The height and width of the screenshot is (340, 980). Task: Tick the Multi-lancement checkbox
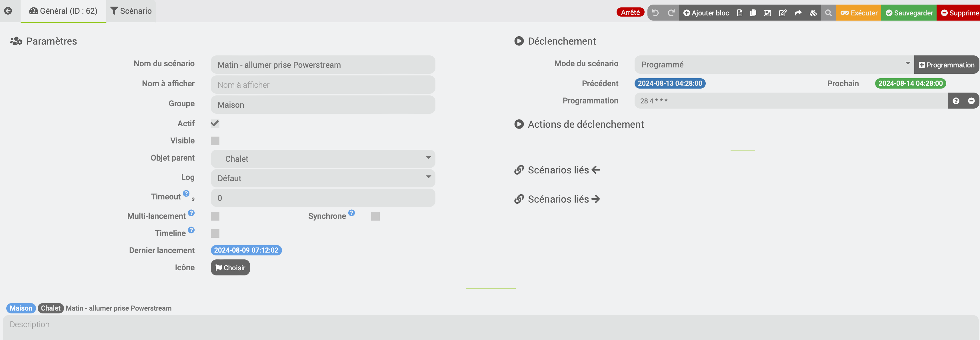tap(215, 216)
